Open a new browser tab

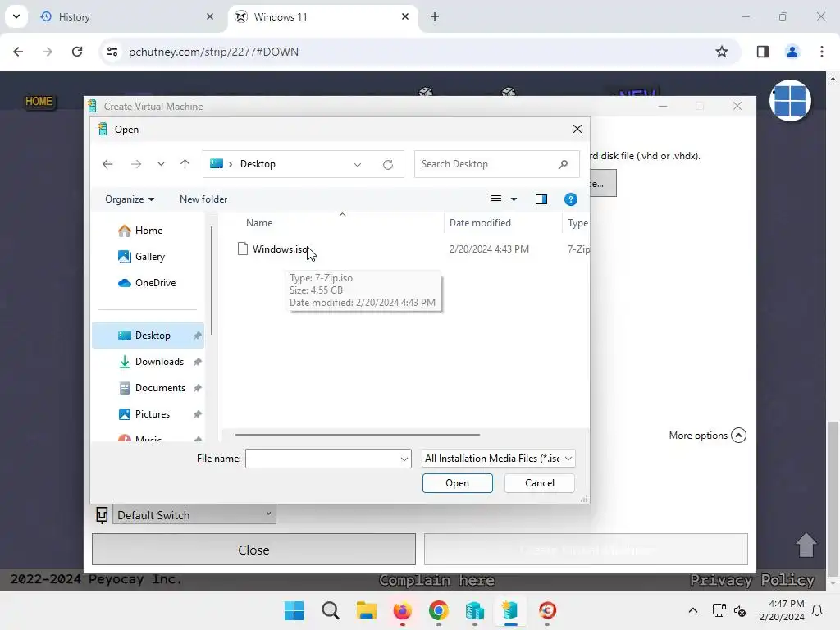pyautogui.click(x=435, y=16)
